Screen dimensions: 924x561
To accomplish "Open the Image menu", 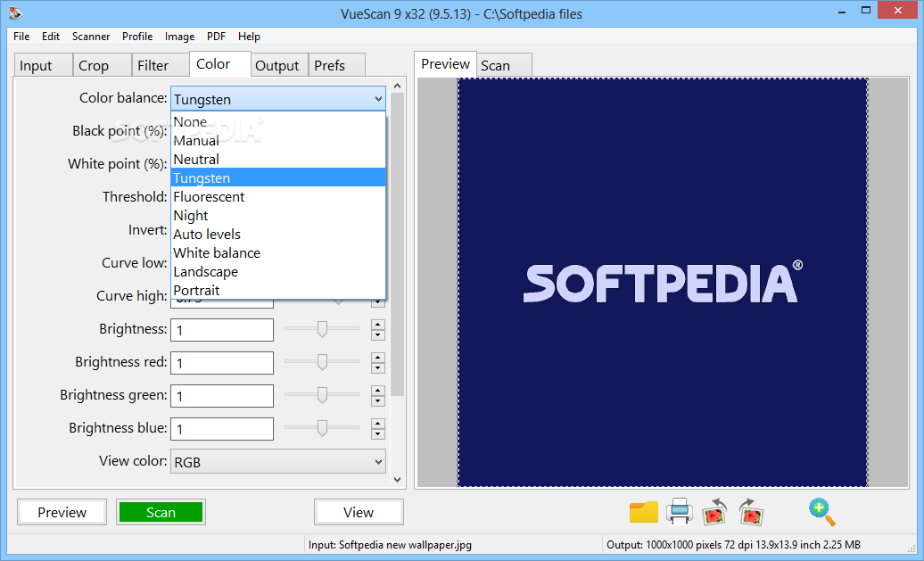I will coord(180,37).
